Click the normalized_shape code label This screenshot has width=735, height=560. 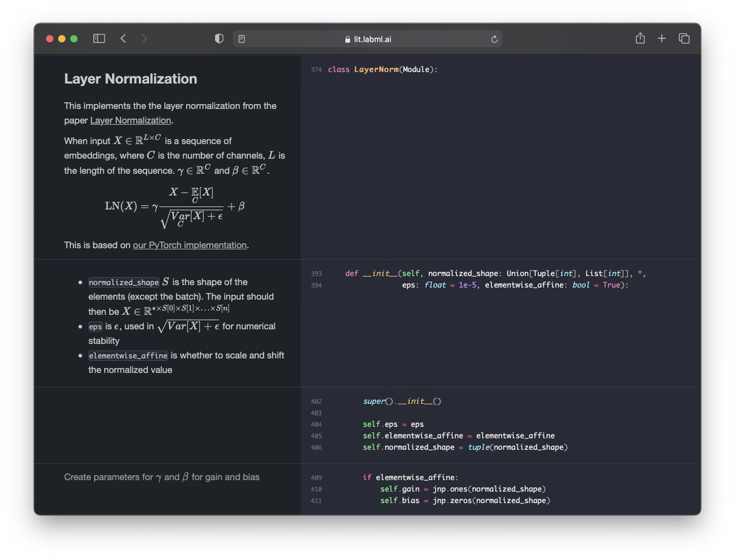point(124,283)
